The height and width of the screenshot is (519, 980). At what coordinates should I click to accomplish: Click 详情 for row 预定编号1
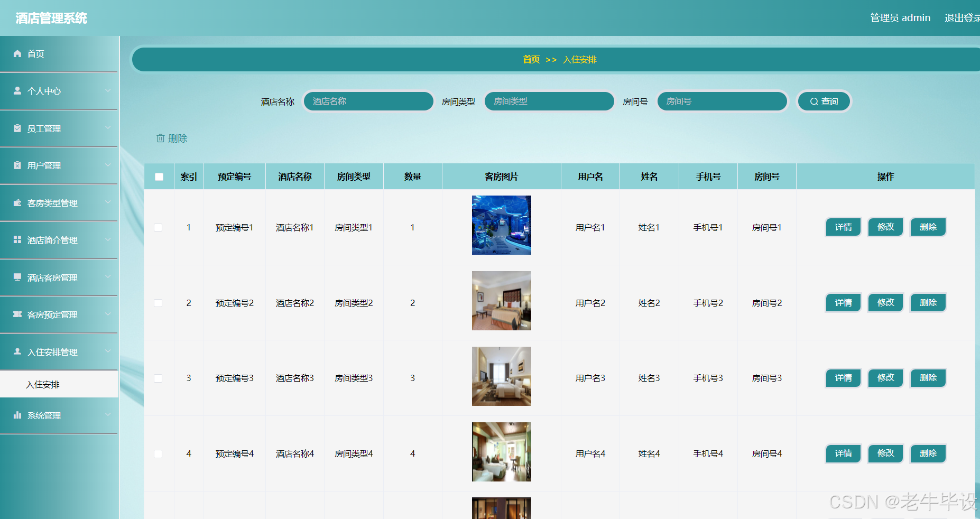tap(843, 227)
